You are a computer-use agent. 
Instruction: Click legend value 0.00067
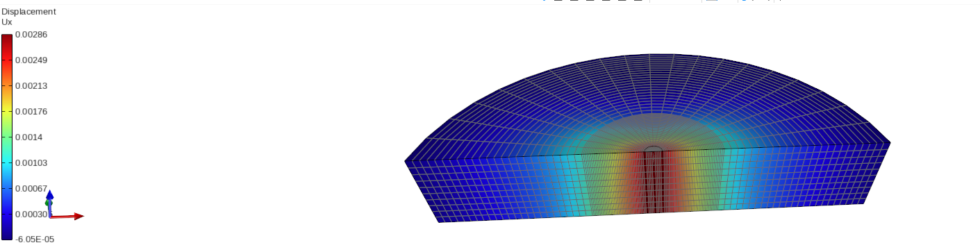point(31,188)
